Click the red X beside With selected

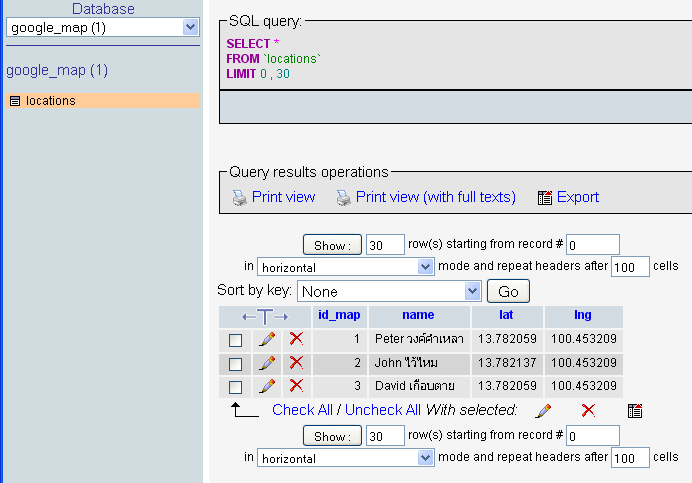(x=588, y=410)
